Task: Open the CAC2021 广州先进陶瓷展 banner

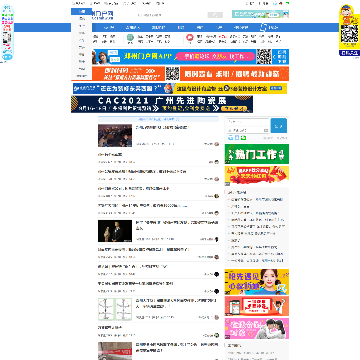Action: coord(162,104)
